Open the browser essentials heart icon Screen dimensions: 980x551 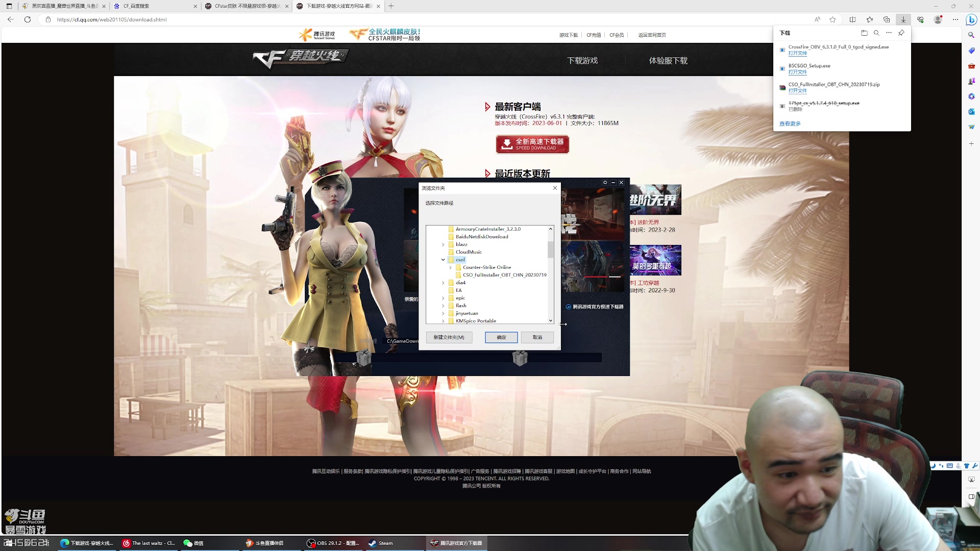click(x=920, y=19)
